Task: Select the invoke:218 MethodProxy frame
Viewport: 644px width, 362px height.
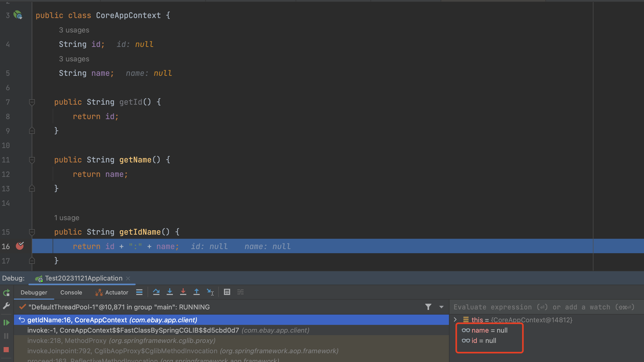Action: 231,340
